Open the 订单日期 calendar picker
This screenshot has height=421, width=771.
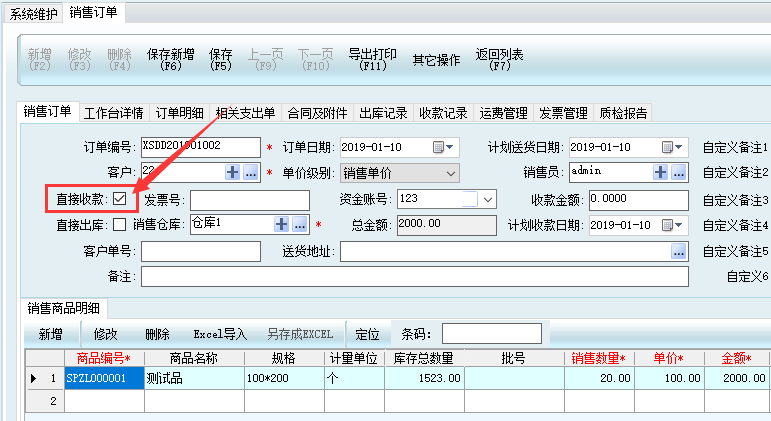[x=438, y=147]
